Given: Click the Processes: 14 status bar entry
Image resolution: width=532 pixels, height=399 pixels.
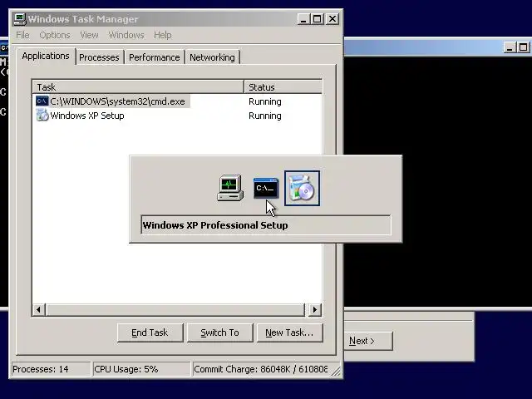Looking at the screenshot, I should pyautogui.click(x=51, y=369).
